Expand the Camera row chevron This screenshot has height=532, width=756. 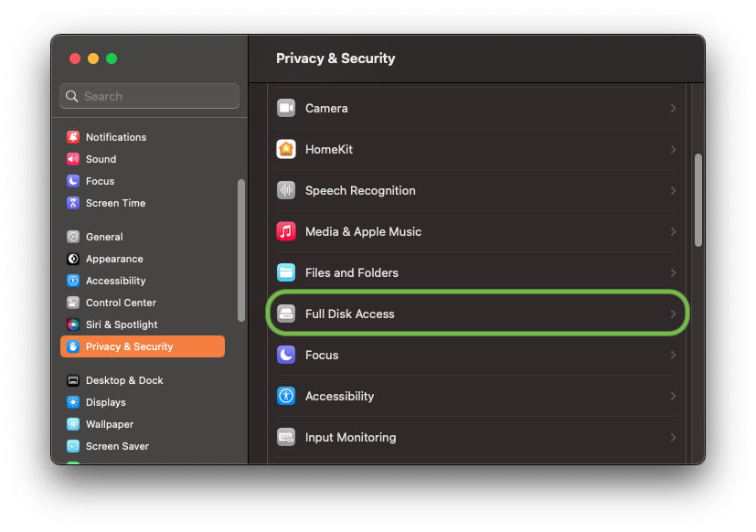pos(673,109)
